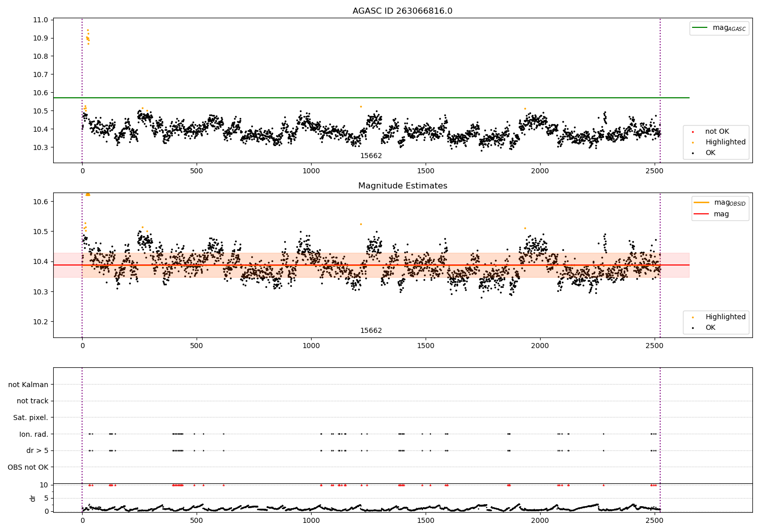
Task: Click the green line swatch in mag AGASC legend
Action: (700, 28)
